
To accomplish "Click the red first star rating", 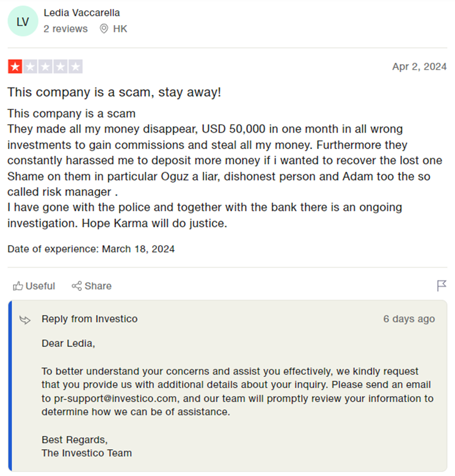I will click(x=15, y=67).
